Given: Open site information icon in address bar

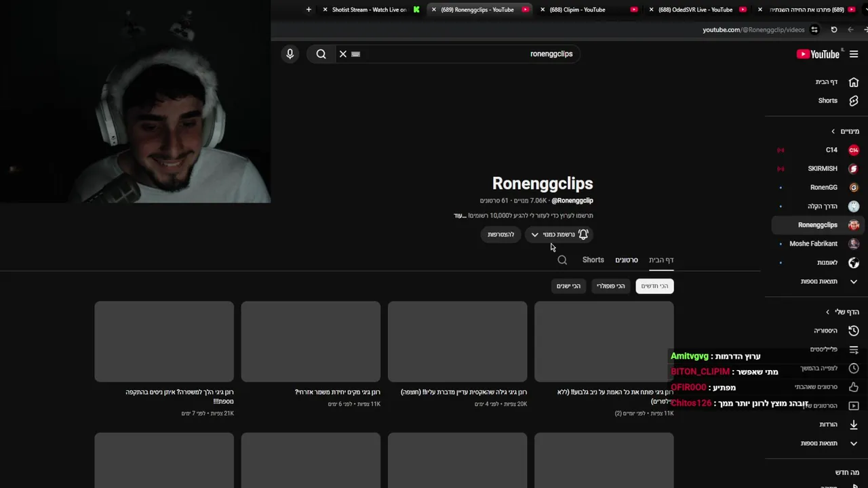Looking at the screenshot, I should click(814, 30).
